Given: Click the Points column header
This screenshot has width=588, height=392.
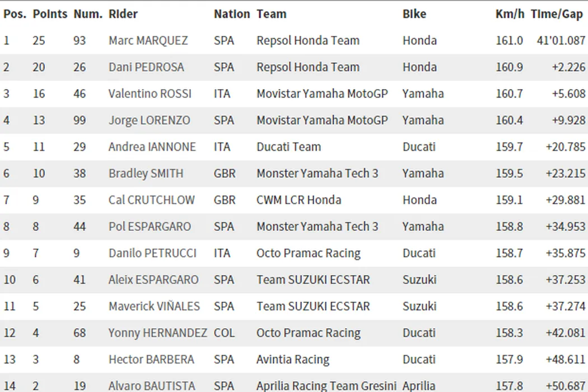Looking at the screenshot, I should coord(50,14).
